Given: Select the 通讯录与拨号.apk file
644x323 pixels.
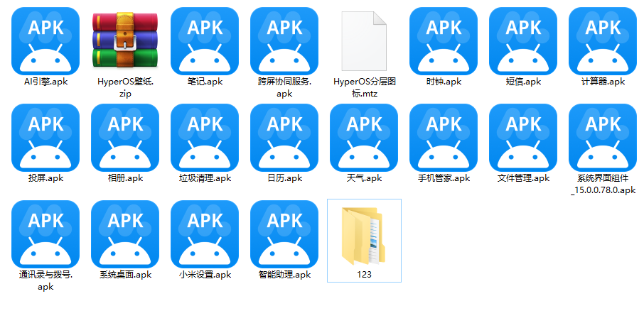Looking at the screenshot, I should point(45,234).
